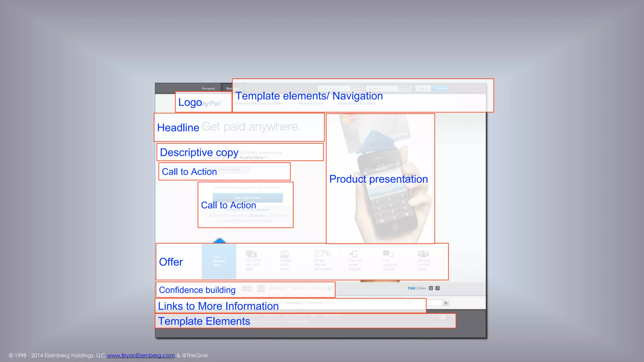
Task: Expand the Specialized Solutions menu
Action: point(359,103)
